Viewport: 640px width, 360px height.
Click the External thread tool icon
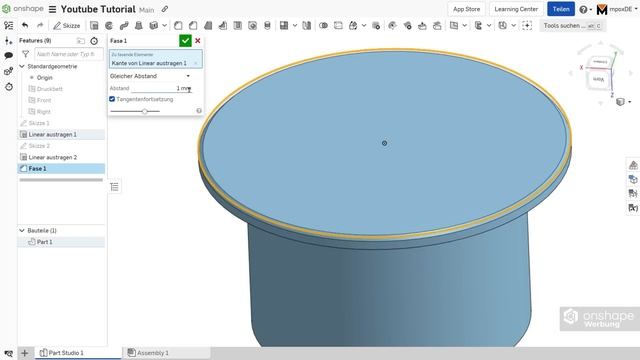(267, 26)
